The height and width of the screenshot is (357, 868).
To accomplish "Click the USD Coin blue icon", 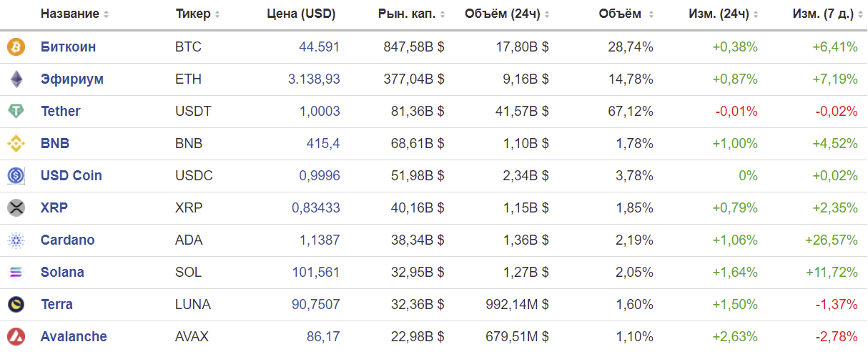I will (x=16, y=176).
